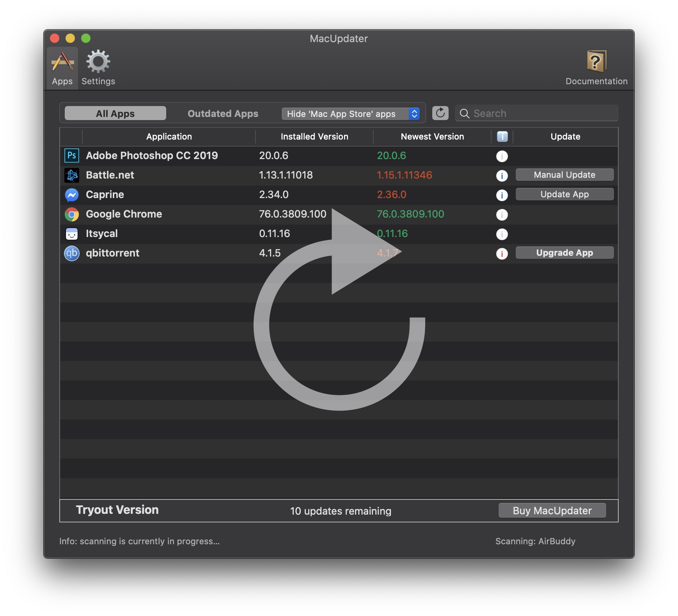The height and width of the screenshot is (616, 678).
Task: Open the Documentation help book
Action: (x=596, y=68)
